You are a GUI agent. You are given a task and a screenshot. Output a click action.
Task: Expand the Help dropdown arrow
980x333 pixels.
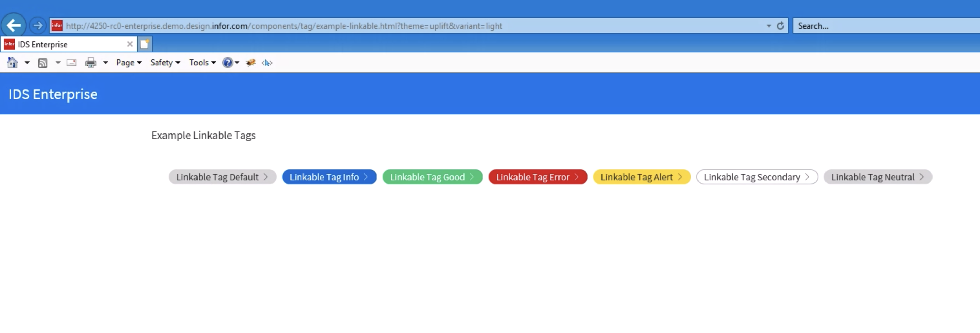point(237,62)
